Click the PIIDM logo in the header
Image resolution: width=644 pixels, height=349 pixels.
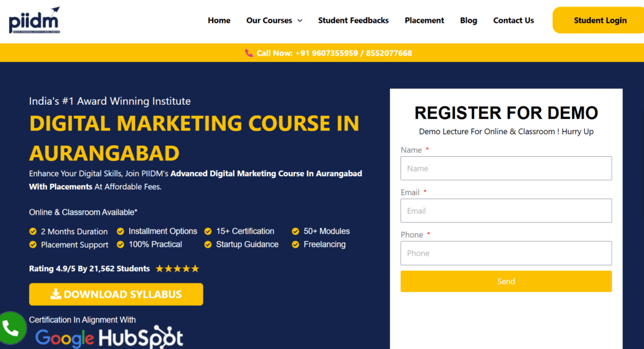[35, 20]
